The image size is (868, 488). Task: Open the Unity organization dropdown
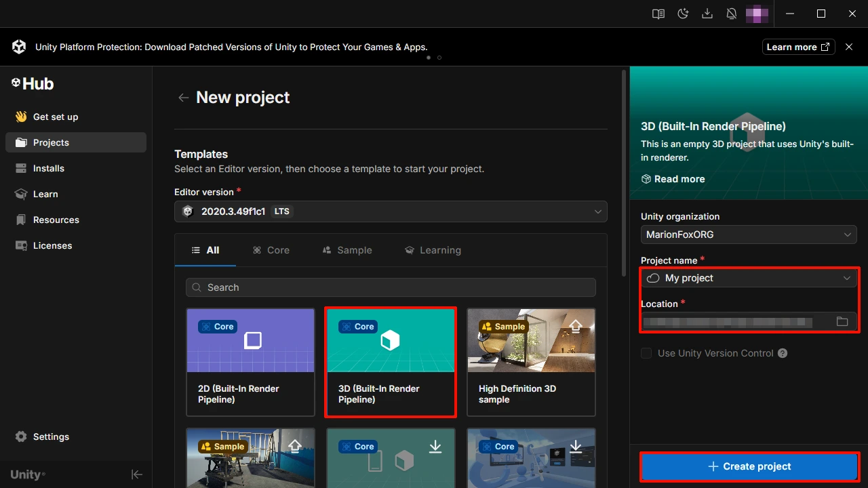(x=749, y=235)
